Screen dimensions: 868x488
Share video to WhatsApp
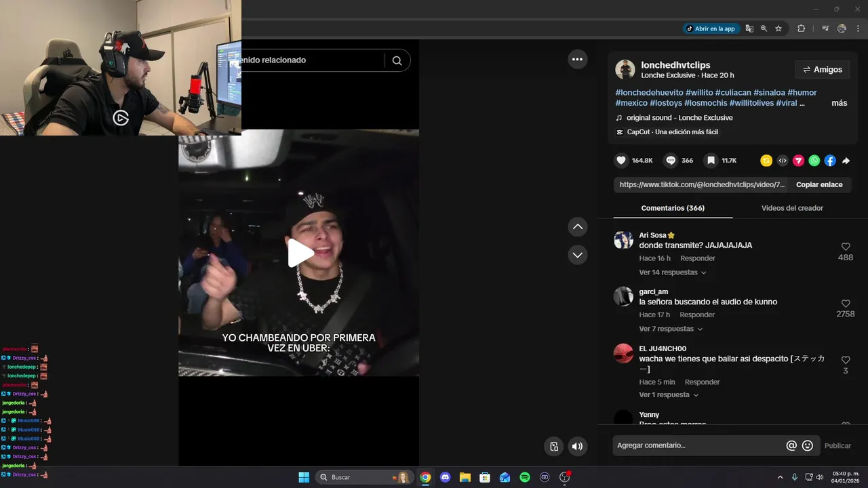point(814,161)
